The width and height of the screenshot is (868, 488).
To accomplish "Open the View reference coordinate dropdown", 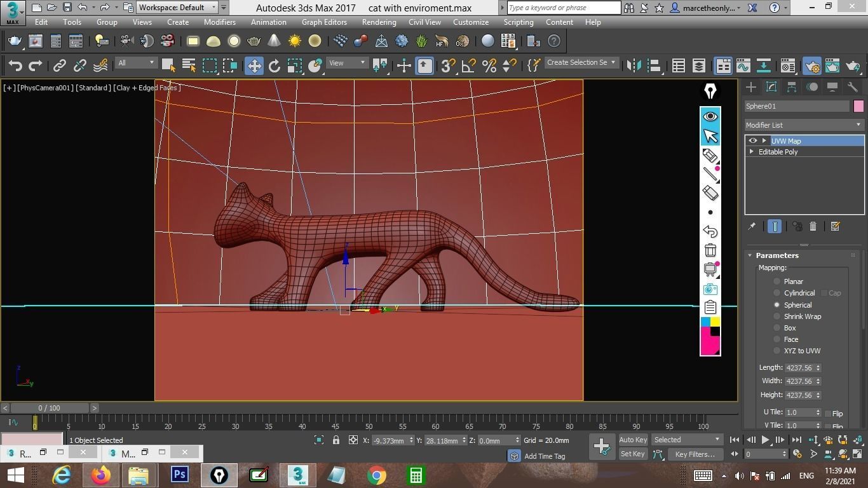I will click(348, 62).
